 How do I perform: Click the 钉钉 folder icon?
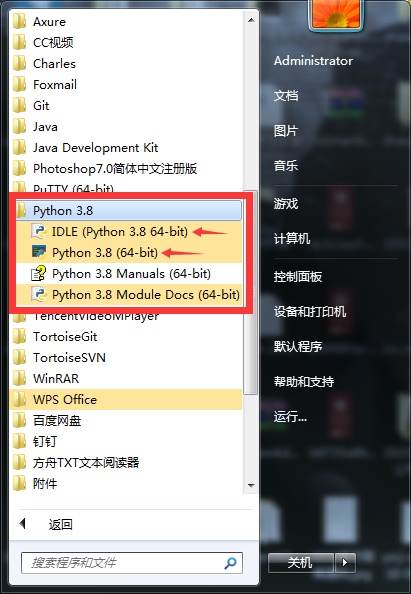19,441
